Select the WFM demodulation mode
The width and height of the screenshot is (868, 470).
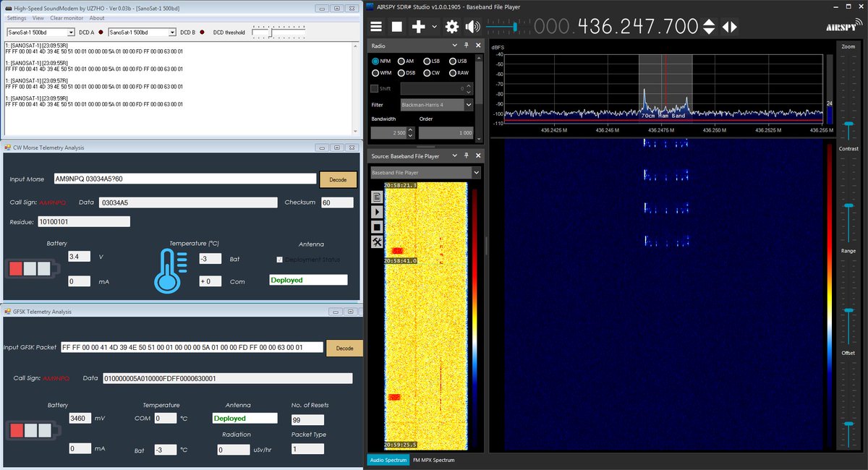click(x=383, y=73)
